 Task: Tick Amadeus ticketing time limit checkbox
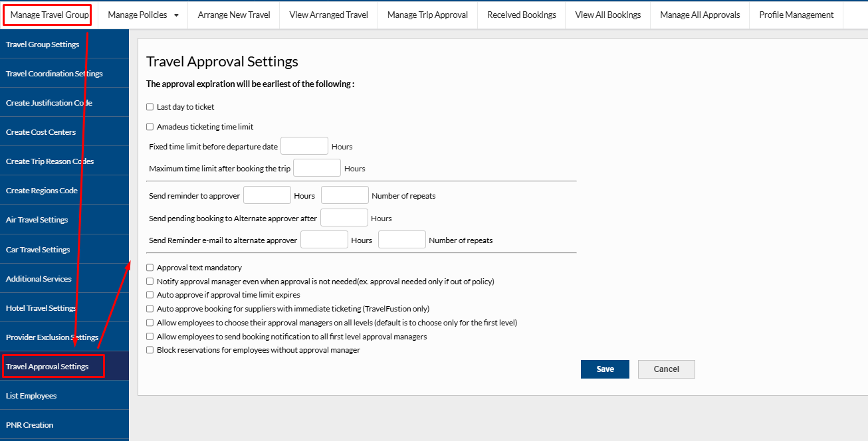(x=150, y=127)
